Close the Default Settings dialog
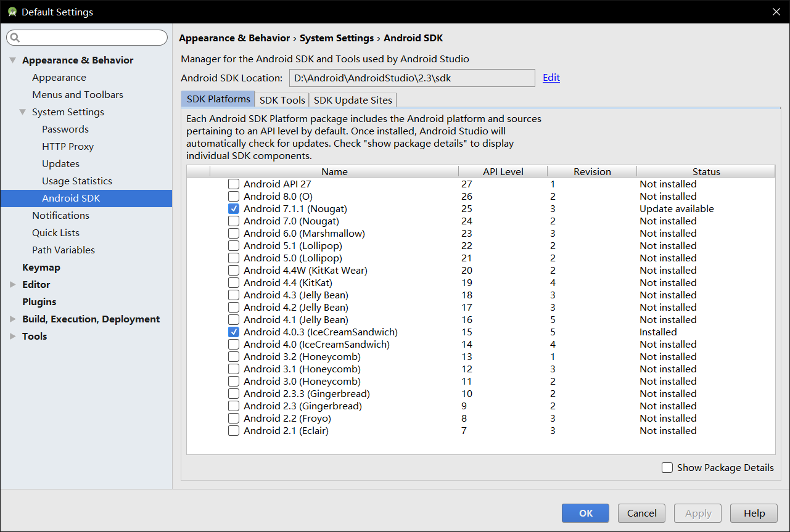 point(776,12)
